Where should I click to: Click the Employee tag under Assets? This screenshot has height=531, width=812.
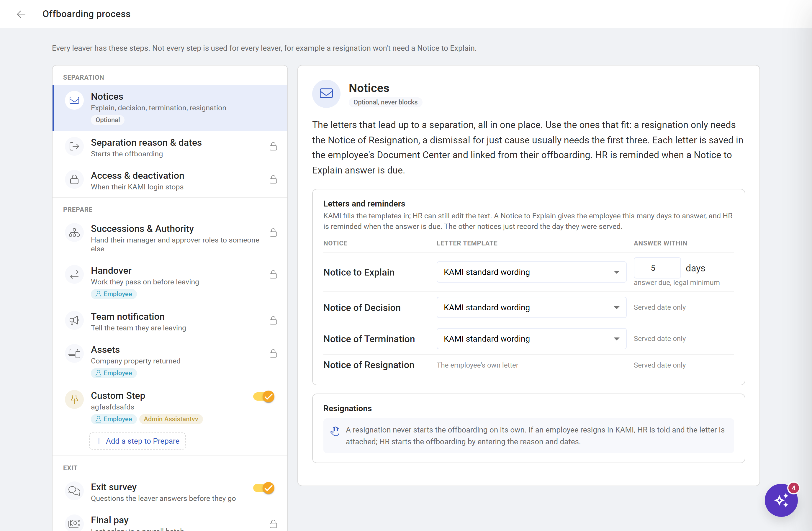pyautogui.click(x=114, y=373)
